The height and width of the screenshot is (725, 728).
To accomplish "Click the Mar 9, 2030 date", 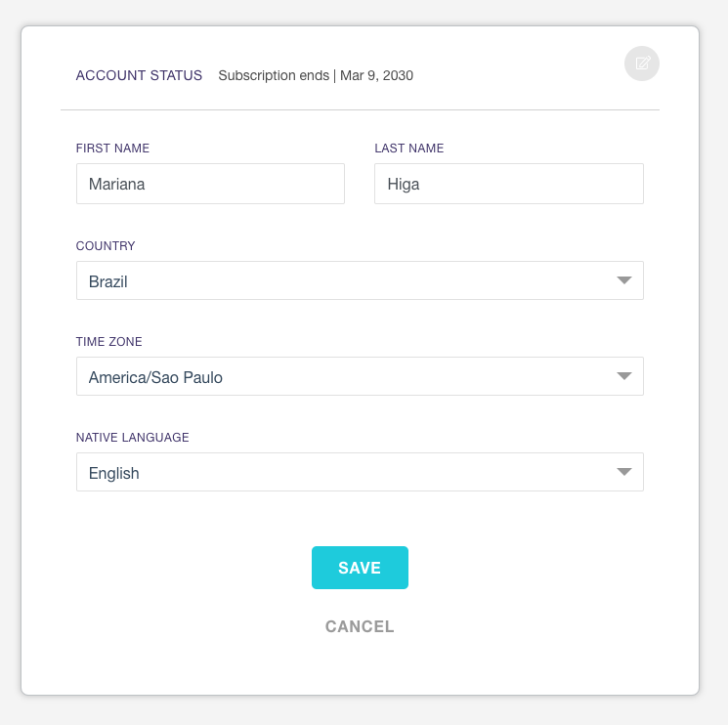I will point(376,75).
